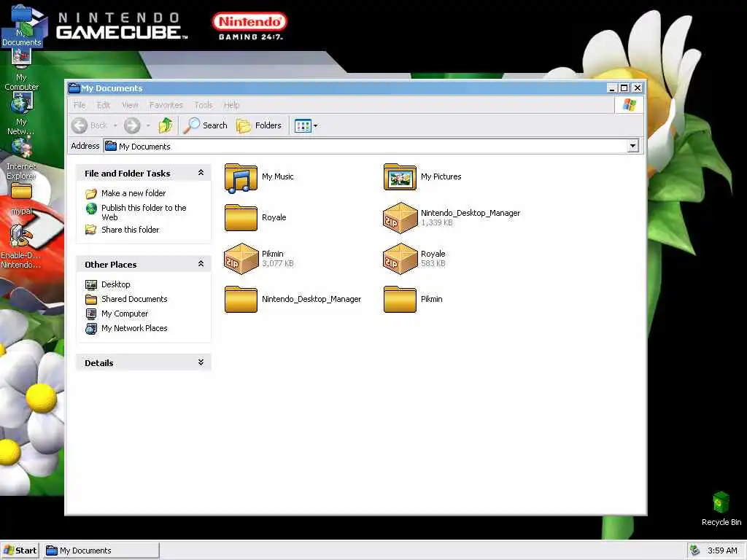Click the 3,077 KB size text

point(278,263)
